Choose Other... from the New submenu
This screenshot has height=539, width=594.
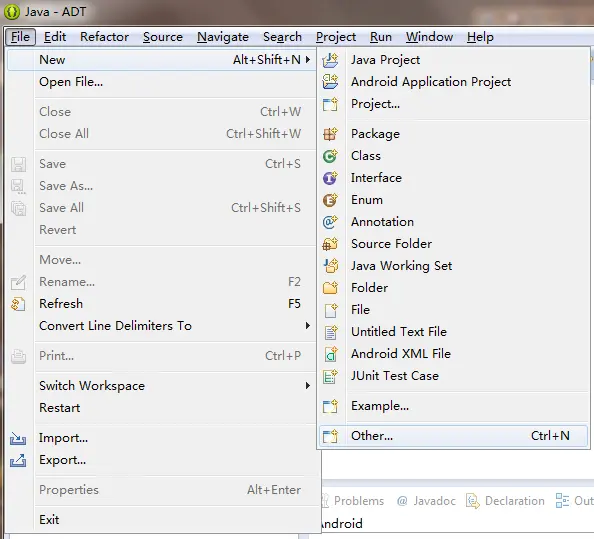point(453,436)
